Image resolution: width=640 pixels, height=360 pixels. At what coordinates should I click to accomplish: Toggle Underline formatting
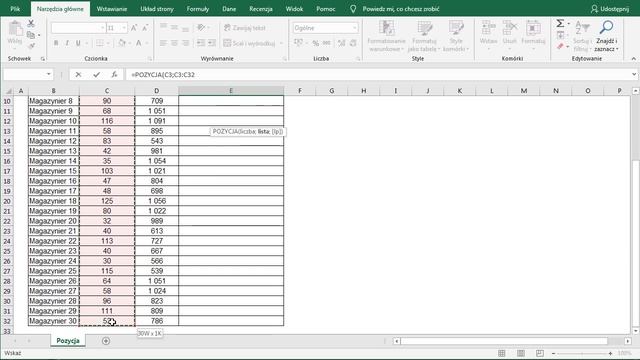78,43
